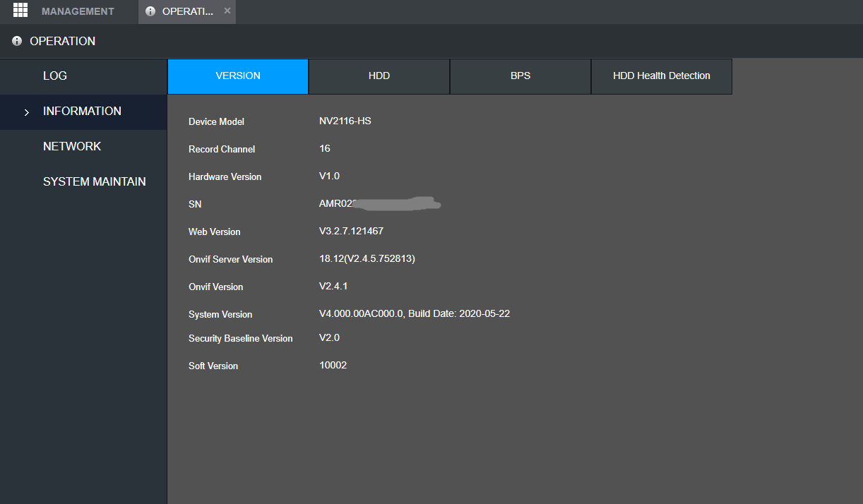The width and height of the screenshot is (863, 504).
Task: Open the apps grid menu icon
Action: 20,11
